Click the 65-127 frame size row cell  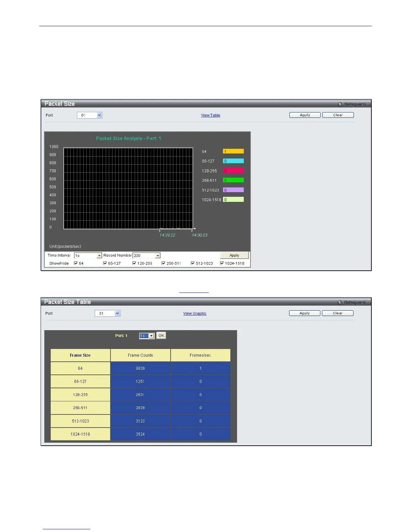(80, 382)
